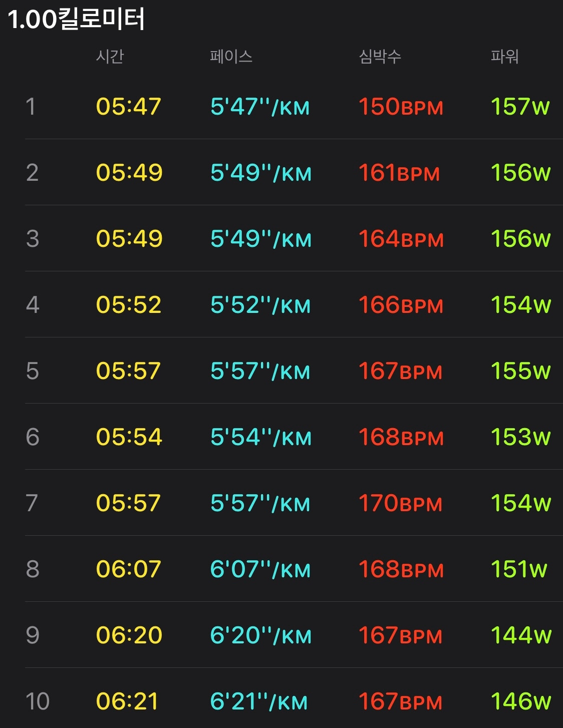The height and width of the screenshot is (728, 563).
Task: Select split 1 time 05:47
Action: pos(129,107)
